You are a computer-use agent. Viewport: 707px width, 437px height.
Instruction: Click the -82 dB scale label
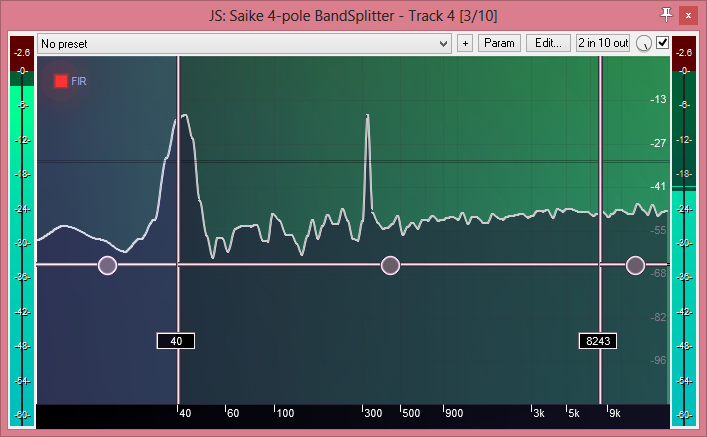coord(658,317)
